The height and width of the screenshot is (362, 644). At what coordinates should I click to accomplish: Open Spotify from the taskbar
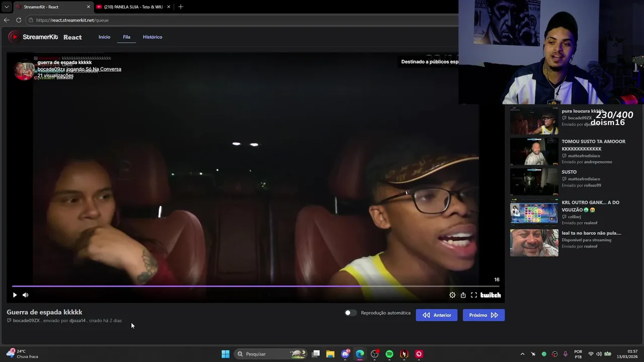coord(389,354)
